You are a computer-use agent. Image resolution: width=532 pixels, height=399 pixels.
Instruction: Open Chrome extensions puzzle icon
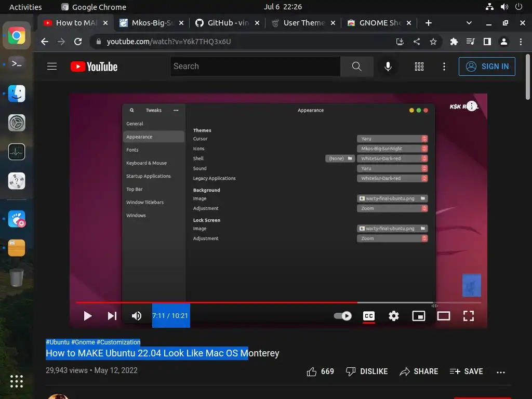pos(454,42)
